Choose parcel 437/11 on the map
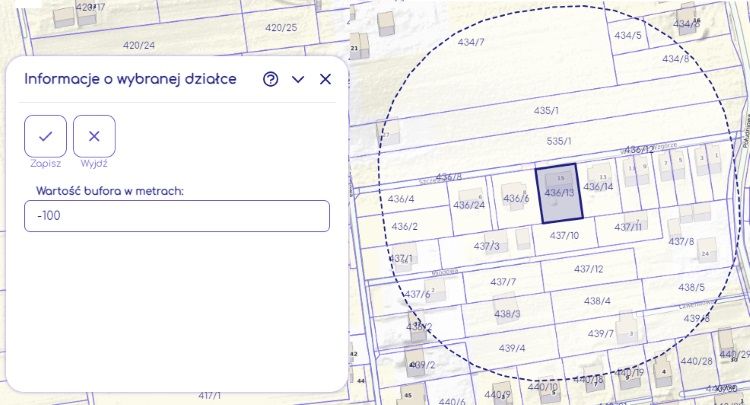 point(628,227)
